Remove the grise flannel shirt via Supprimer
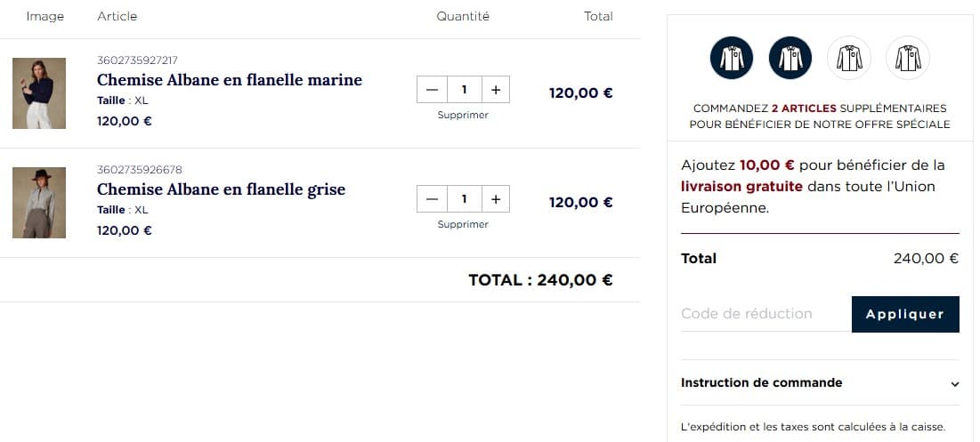This screenshot has width=980, height=442. click(463, 224)
